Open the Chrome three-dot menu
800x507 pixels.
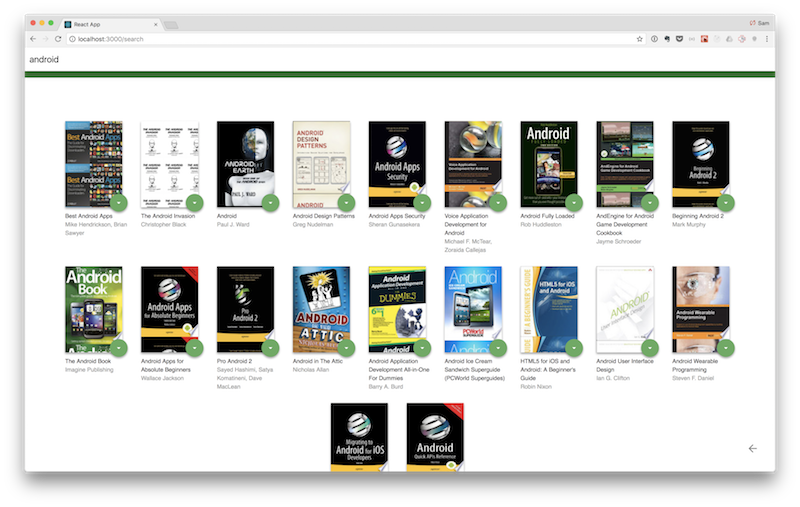766,39
